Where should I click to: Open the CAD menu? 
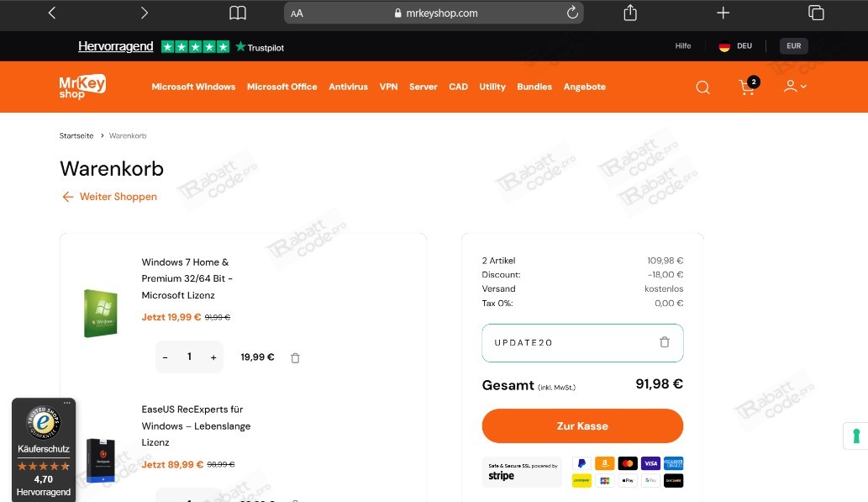(x=458, y=87)
